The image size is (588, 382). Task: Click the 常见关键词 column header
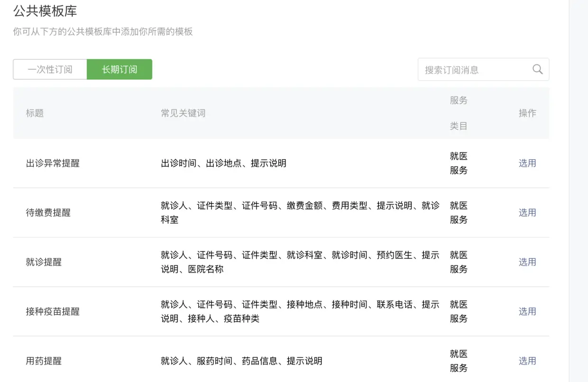pos(183,113)
